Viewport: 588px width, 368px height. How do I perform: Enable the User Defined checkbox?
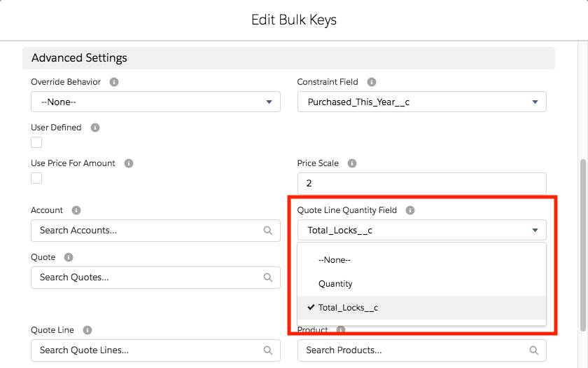point(36,142)
